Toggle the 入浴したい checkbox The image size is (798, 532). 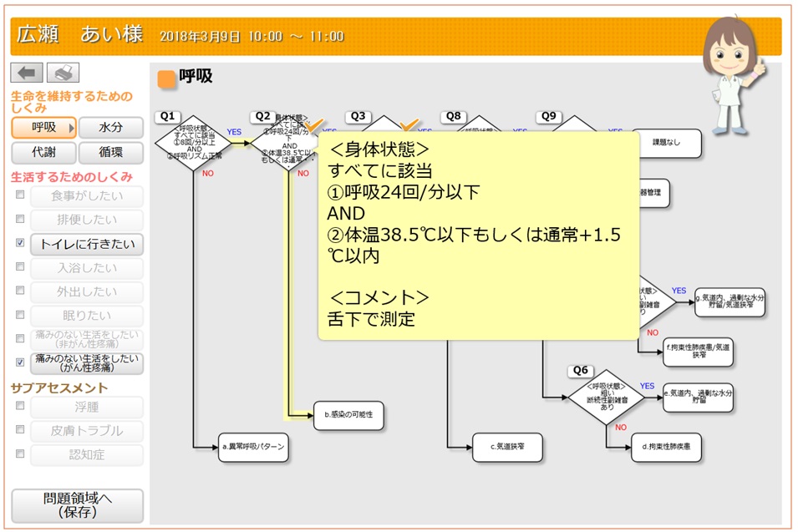coord(20,266)
